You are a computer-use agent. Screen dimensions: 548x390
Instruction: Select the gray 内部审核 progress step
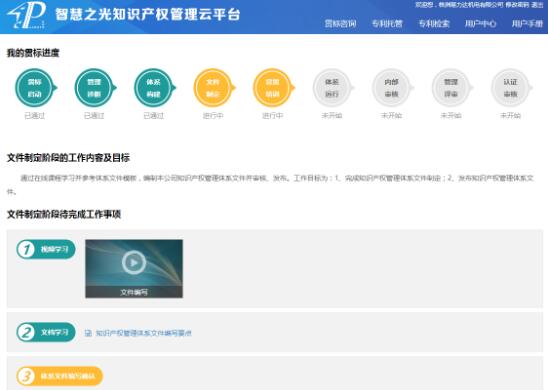(391, 88)
